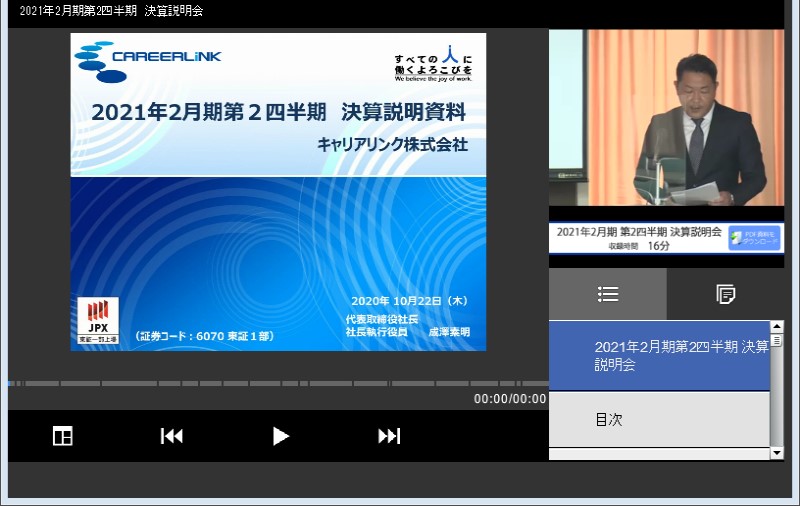Click the 収録時間 16分 label
800x506 pixels.
pyautogui.click(x=639, y=246)
